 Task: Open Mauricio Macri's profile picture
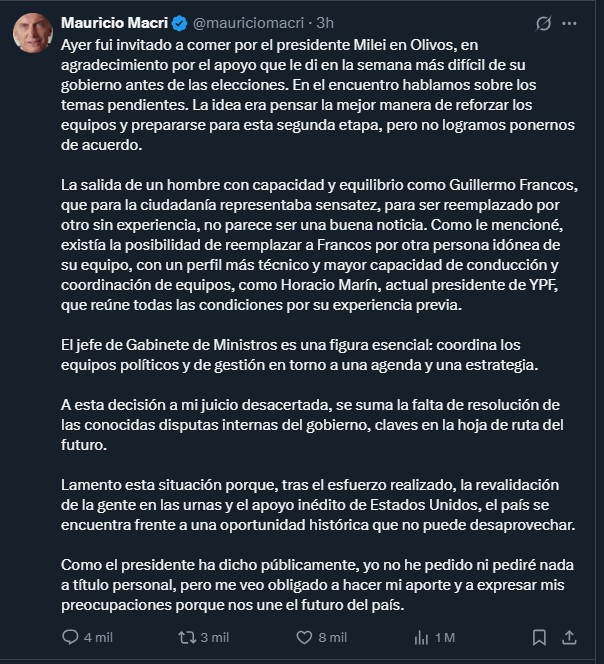(x=31, y=34)
